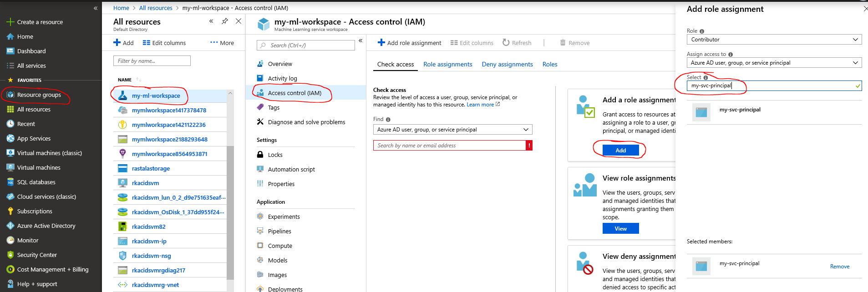This screenshot has width=868, height=292.
Task: Click the Subscriptions key icon
Action: (x=10, y=211)
